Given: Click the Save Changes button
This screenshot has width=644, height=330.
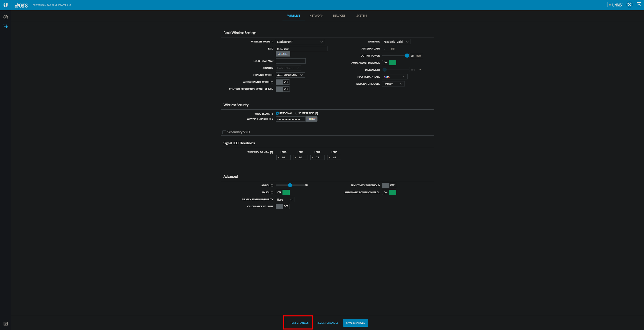Looking at the screenshot, I should 355,323.
